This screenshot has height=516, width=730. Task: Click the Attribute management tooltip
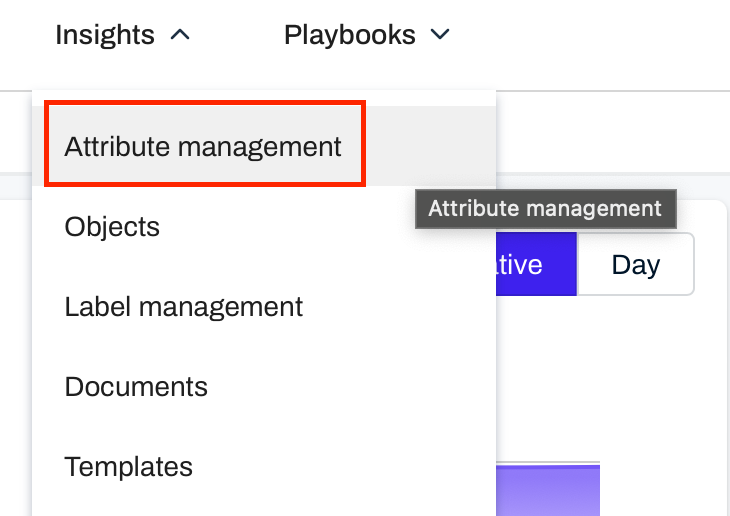click(x=545, y=209)
